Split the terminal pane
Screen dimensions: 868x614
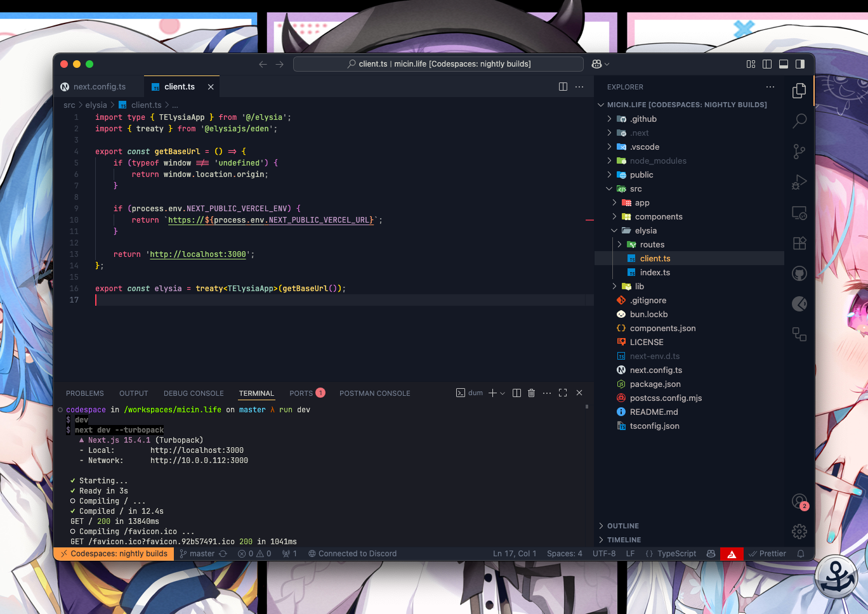516,393
